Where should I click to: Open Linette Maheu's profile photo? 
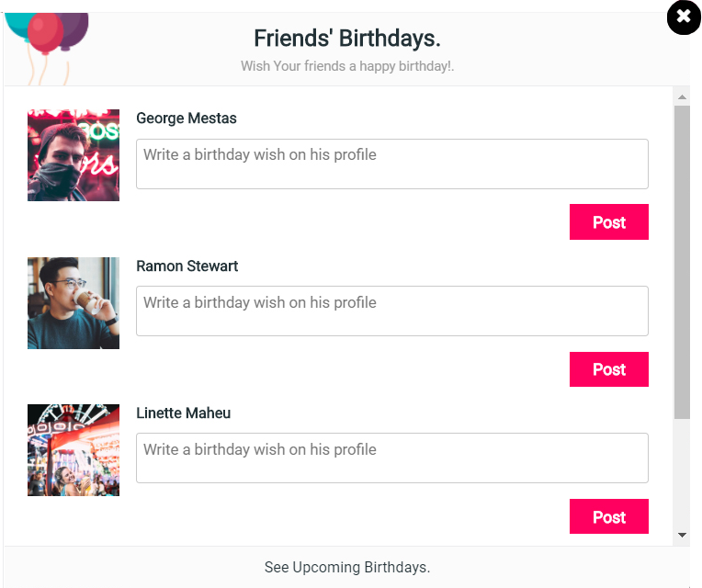click(x=74, y=450)
